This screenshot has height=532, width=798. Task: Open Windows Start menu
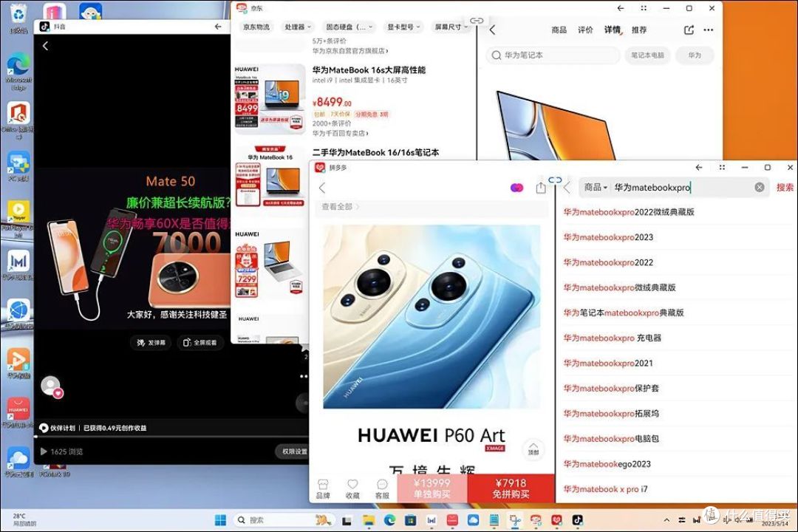(220, 519)
